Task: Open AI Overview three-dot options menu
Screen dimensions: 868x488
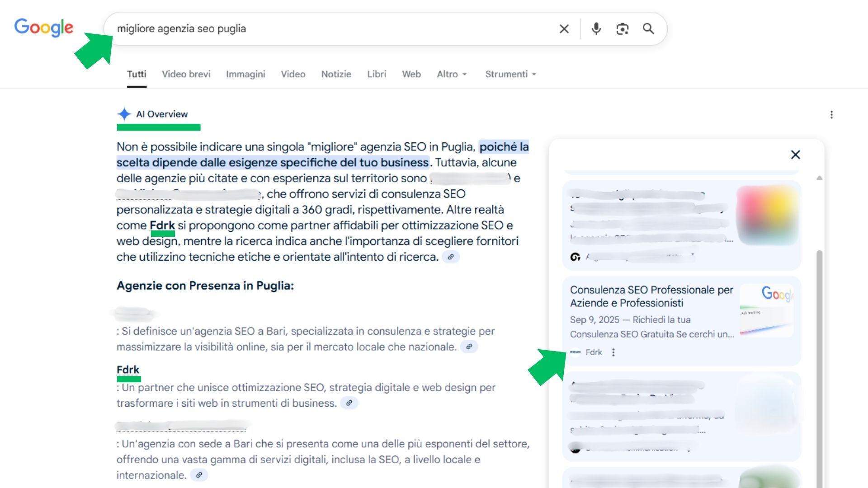Action: (x=831, y=115)
